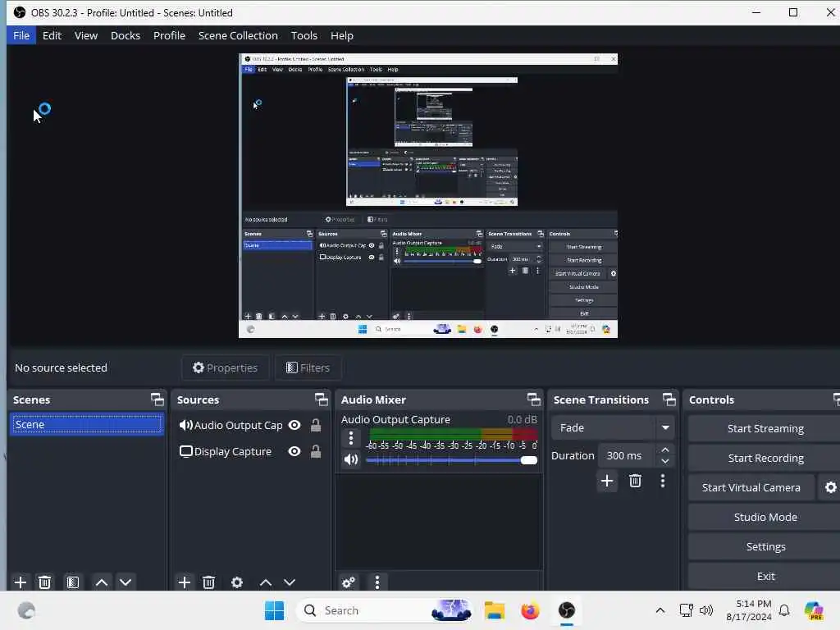Screen dimensions: 840x630
Task: Decrease the transition duration value
Action: coord(664,461)
